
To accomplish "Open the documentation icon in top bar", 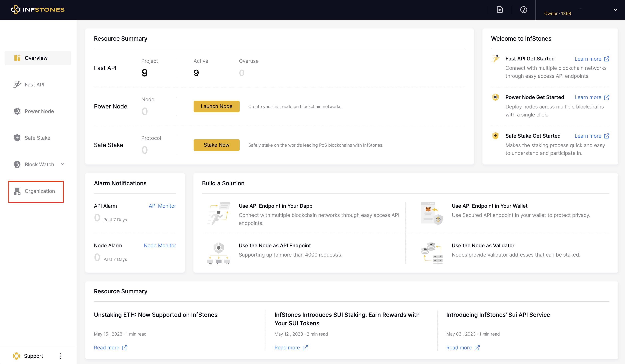I will click(x=500, y=10).
